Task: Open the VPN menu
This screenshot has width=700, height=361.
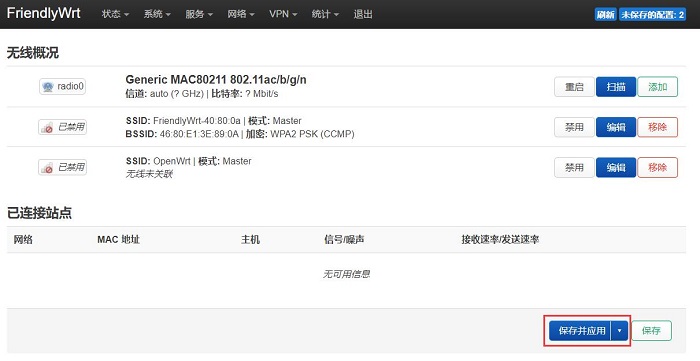Action: (x=283, y=14)
